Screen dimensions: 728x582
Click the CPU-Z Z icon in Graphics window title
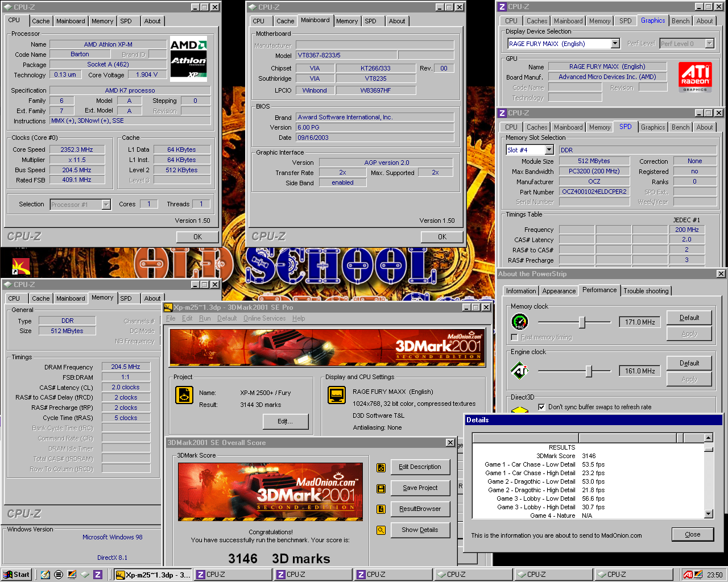[502, 7]
